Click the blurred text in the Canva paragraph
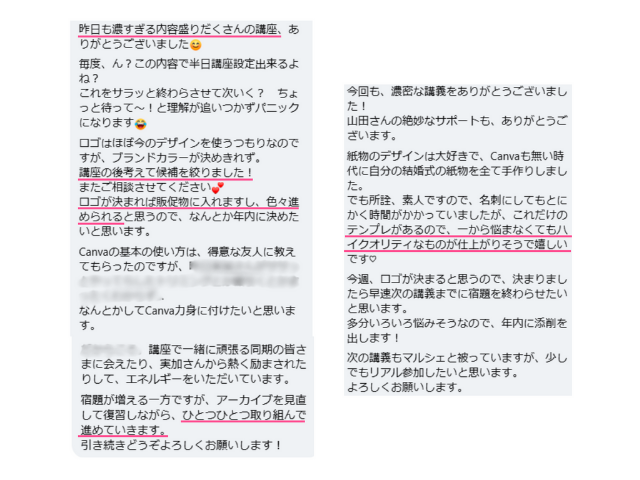640x480 pixels. [189, 281]
